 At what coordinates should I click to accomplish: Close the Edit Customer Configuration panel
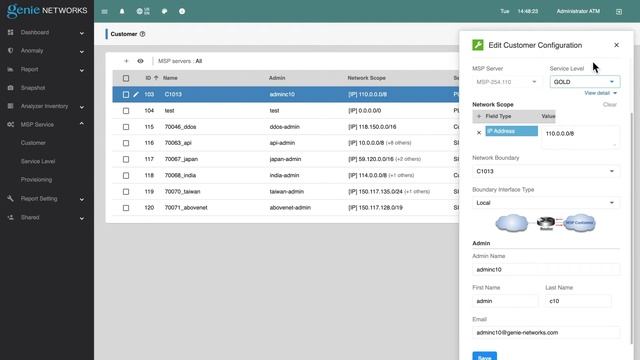(616, 45)
